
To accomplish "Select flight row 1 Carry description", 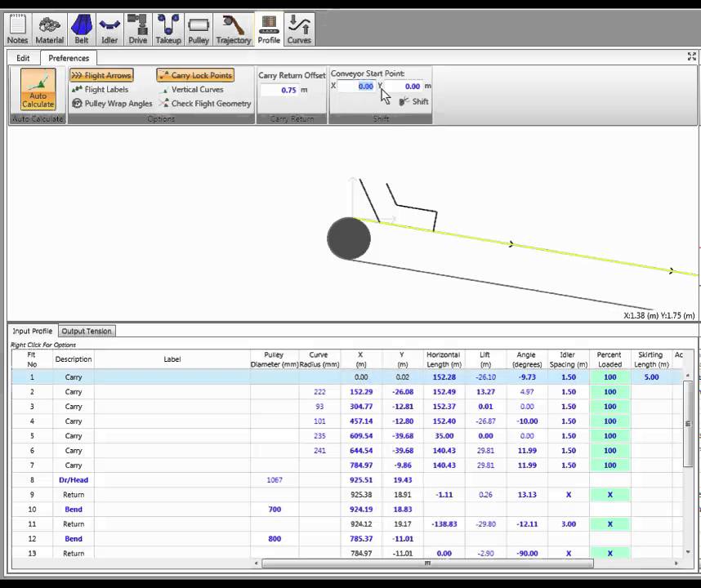I will pos(74,377).
